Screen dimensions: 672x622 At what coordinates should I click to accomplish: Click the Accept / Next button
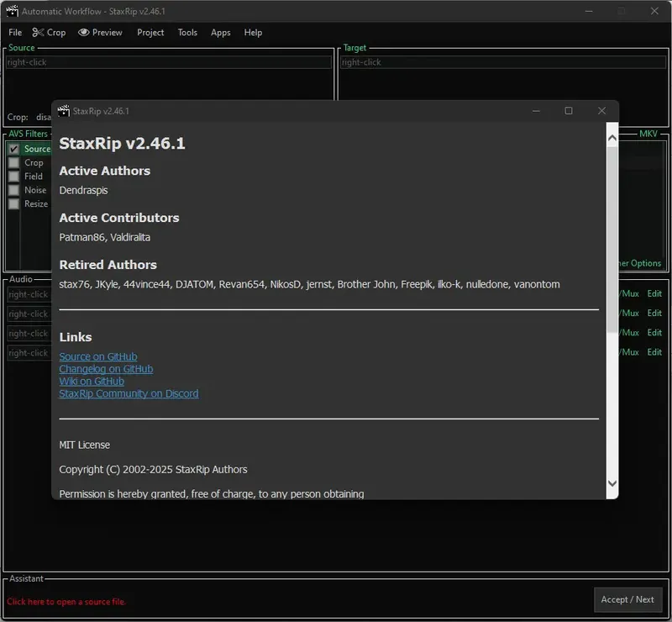(x=627, y=599)
